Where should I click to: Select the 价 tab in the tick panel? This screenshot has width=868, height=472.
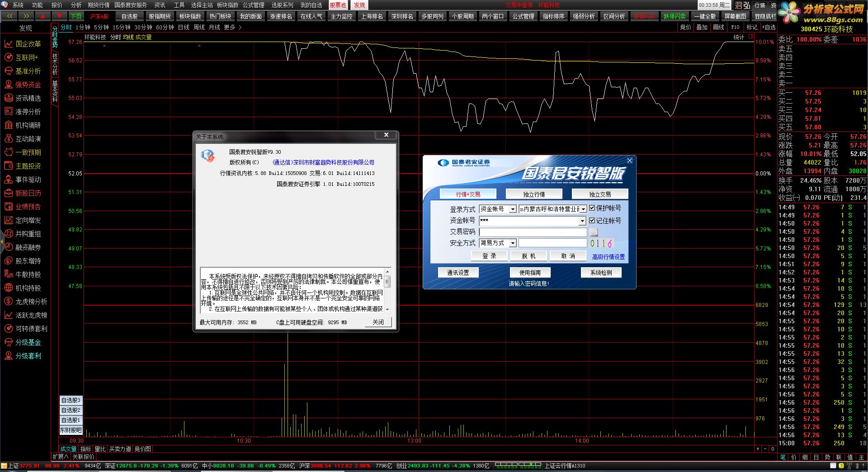click(794, 457)
